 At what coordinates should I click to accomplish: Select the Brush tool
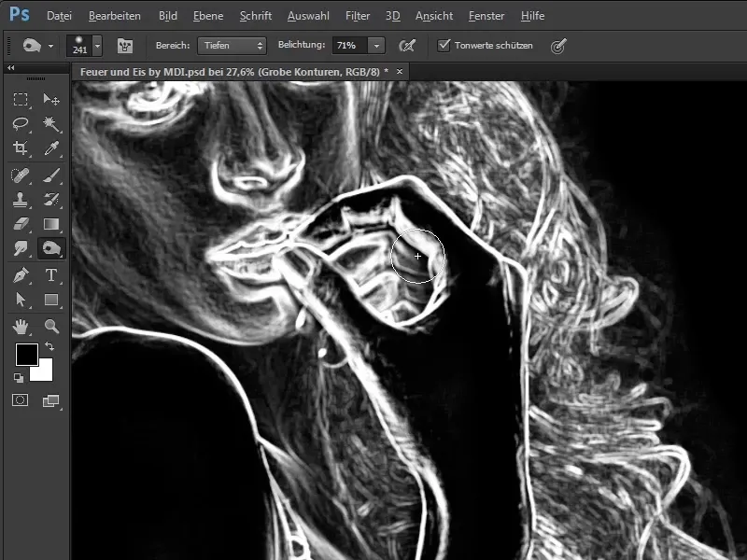point(51,175)
